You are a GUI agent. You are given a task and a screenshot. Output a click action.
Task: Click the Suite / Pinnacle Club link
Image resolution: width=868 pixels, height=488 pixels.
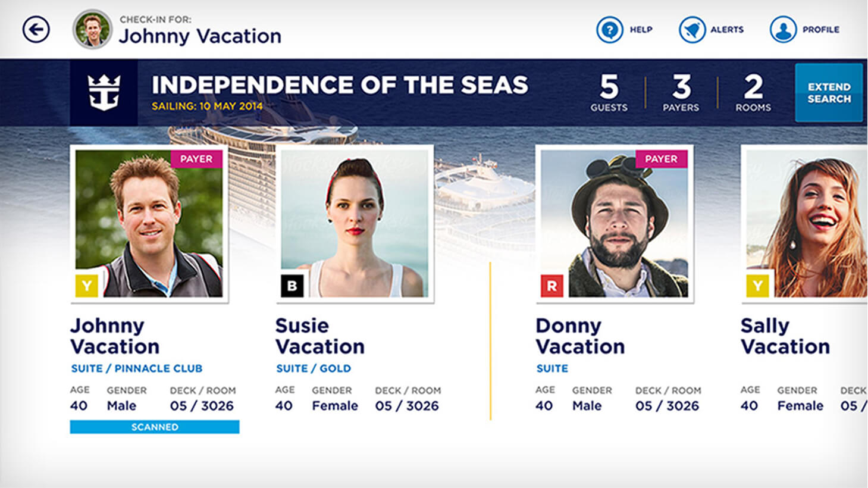[137, 368]
